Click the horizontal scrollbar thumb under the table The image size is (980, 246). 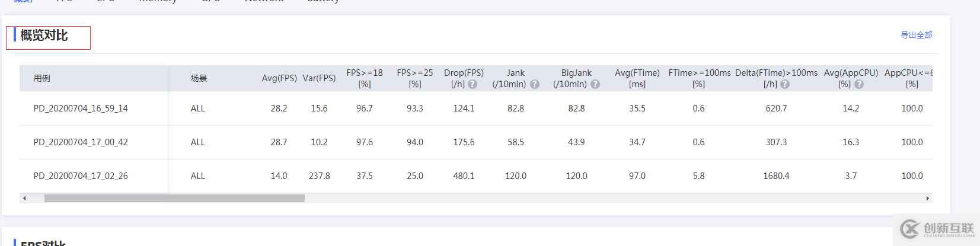[174, 199]
